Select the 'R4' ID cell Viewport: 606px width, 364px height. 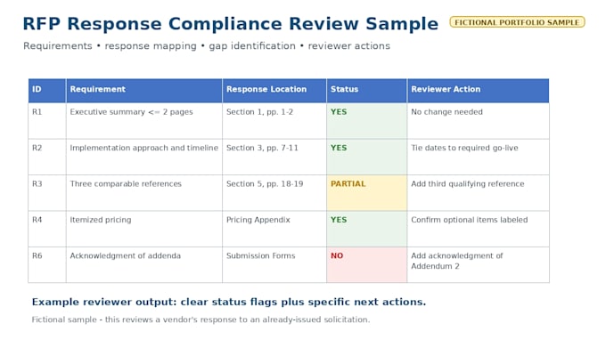47,229
